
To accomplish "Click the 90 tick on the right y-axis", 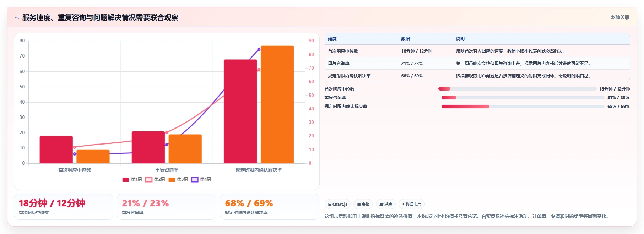I will coord(311,41).
